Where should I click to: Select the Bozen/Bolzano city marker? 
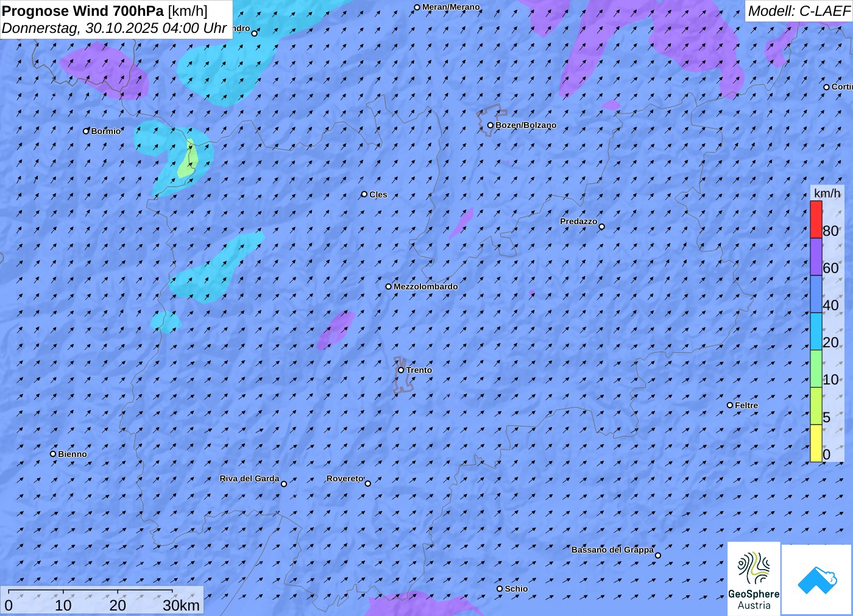[490, 126]
